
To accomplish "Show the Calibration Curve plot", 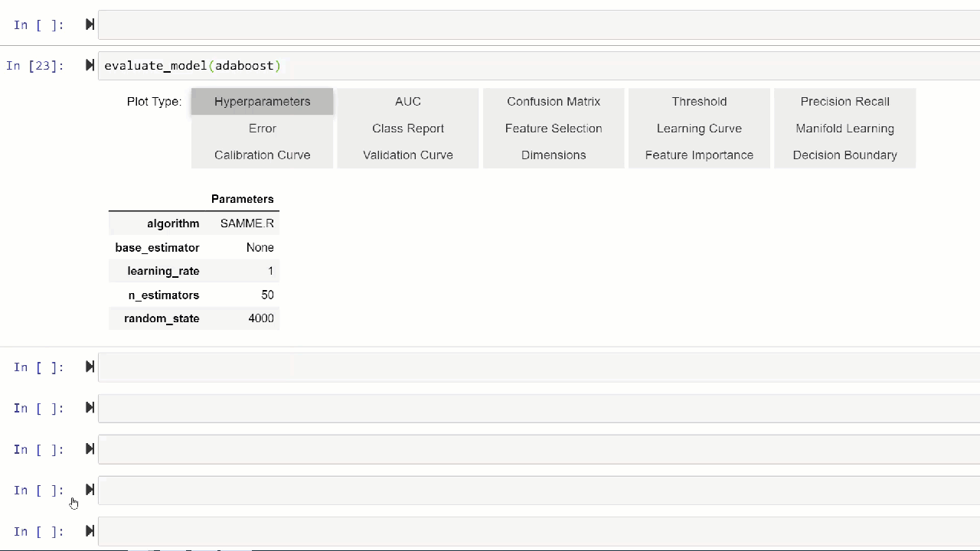I will coord(262,155).
